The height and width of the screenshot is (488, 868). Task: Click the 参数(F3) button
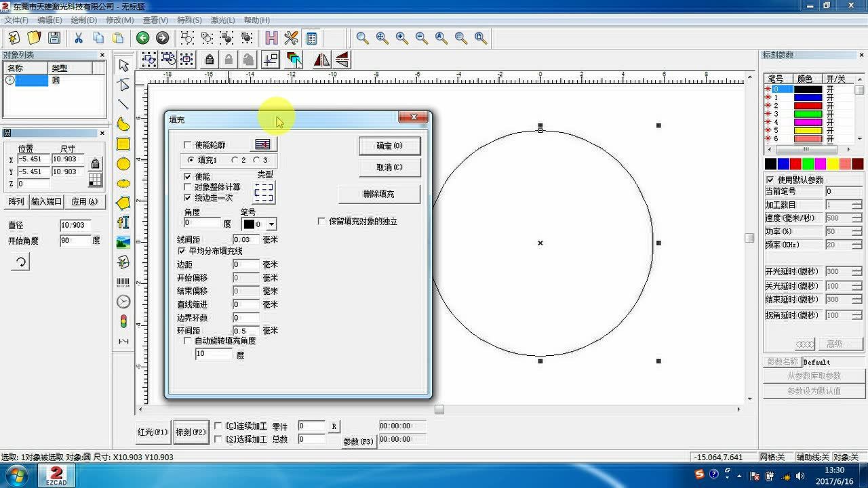359,442
